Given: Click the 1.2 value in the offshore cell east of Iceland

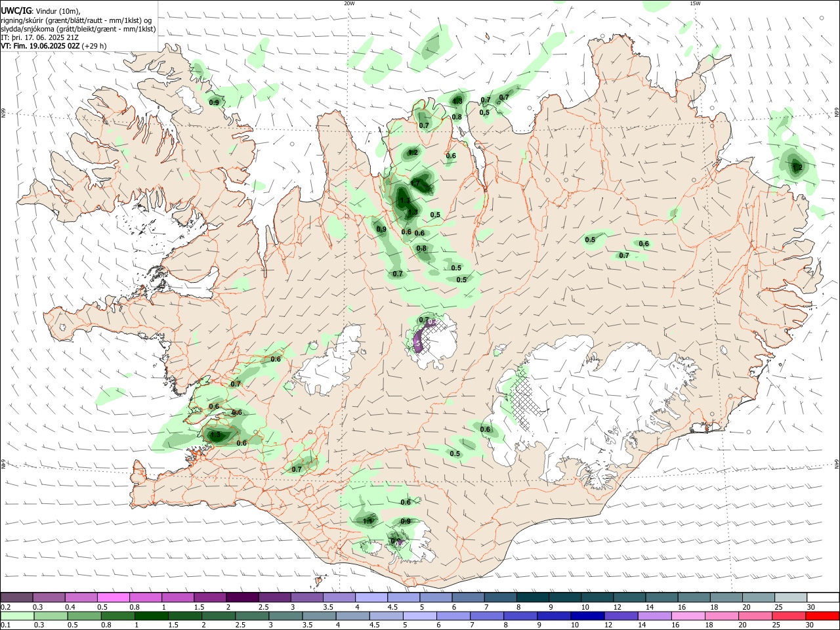Looking at the screenshot, I should (x=797, y=168).
